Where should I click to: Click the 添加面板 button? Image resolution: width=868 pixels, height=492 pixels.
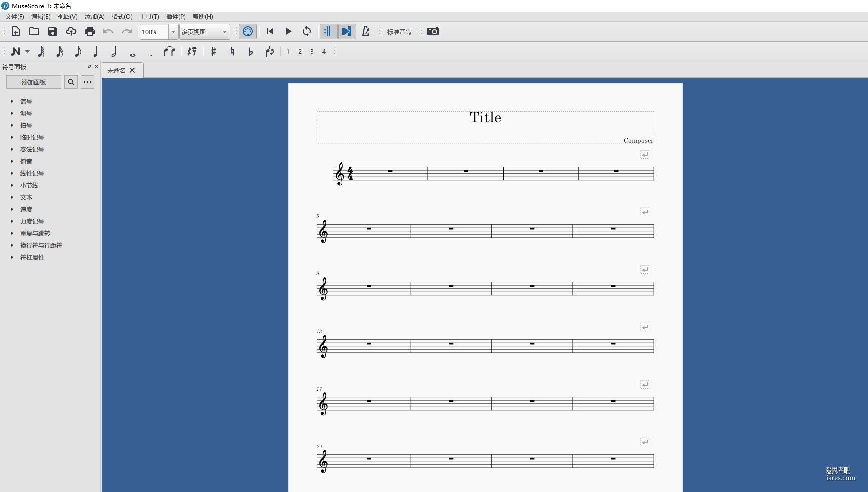(34, 82)
